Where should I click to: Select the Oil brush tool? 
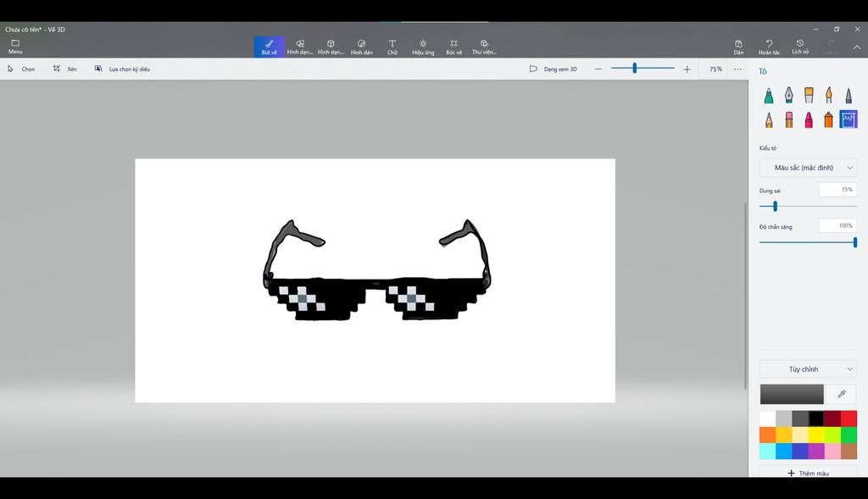click(809, 96)
